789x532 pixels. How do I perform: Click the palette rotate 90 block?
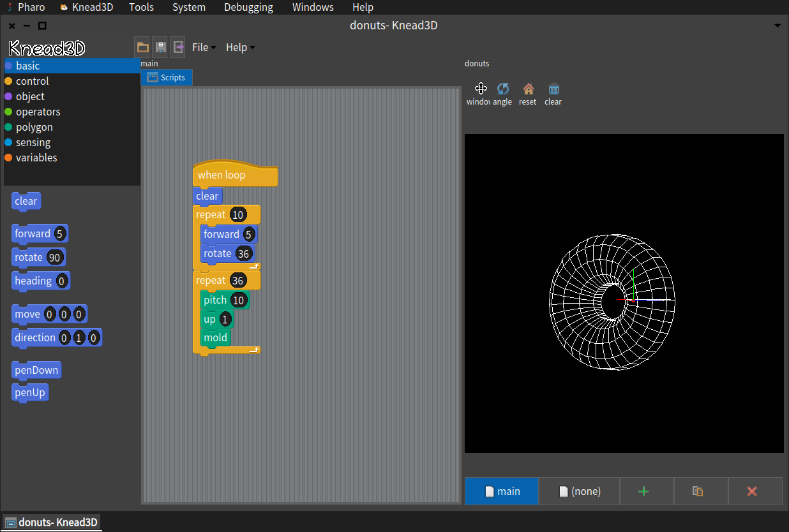pyautogui.click(x=38, y=257)
